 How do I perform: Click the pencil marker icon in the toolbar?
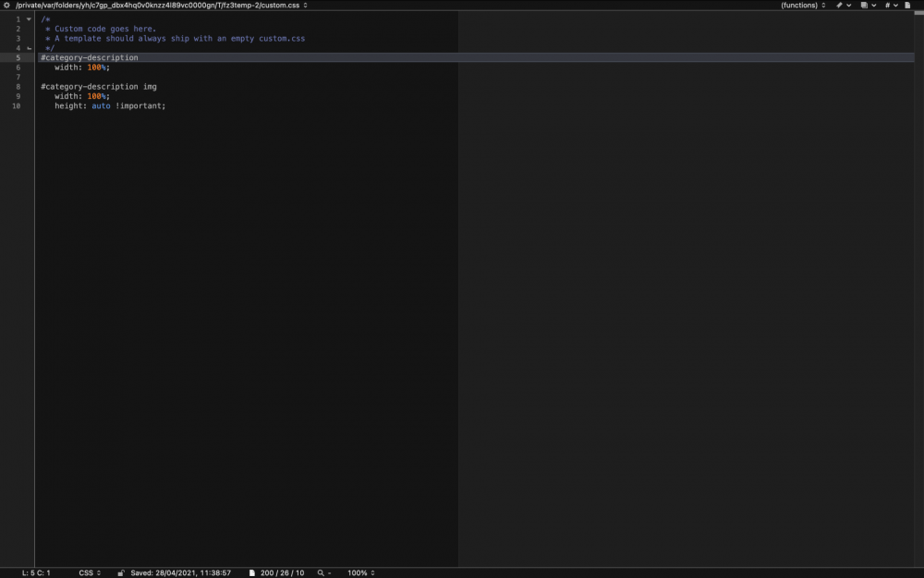pos(839,5)
